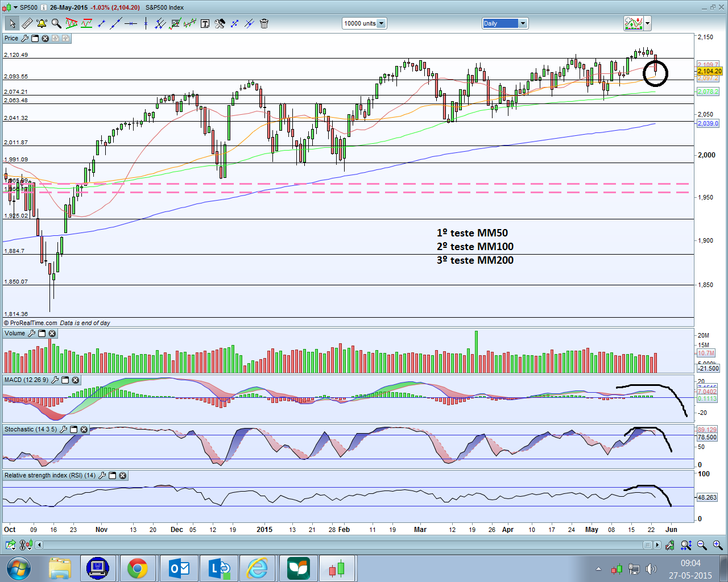Add a text annotation with the T tool
Viewport: 728px width, 582px height.
(x=205, y=23)
